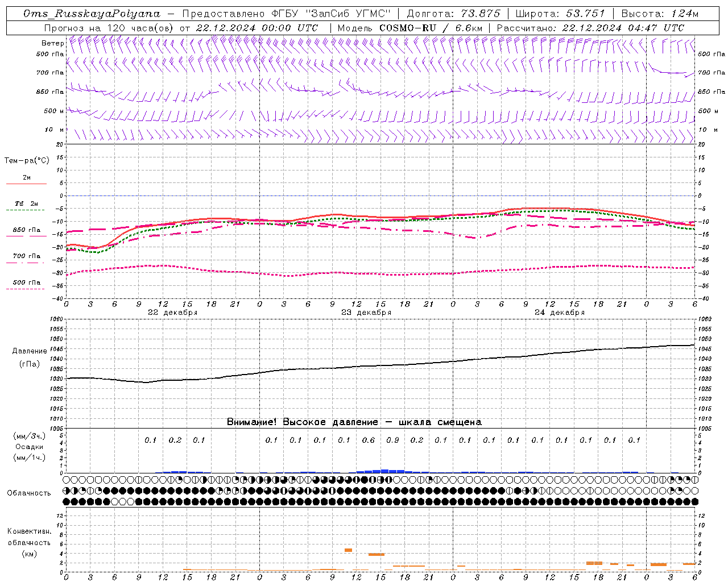
Task: Click the Долгота: 73.875 value
Action: [x=453, y=14]
